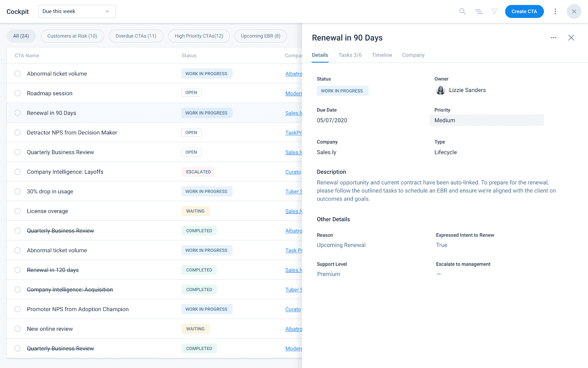The image size is (588, 368).
Task: Click the filter funnel icon
Action: tap(495, 11)
